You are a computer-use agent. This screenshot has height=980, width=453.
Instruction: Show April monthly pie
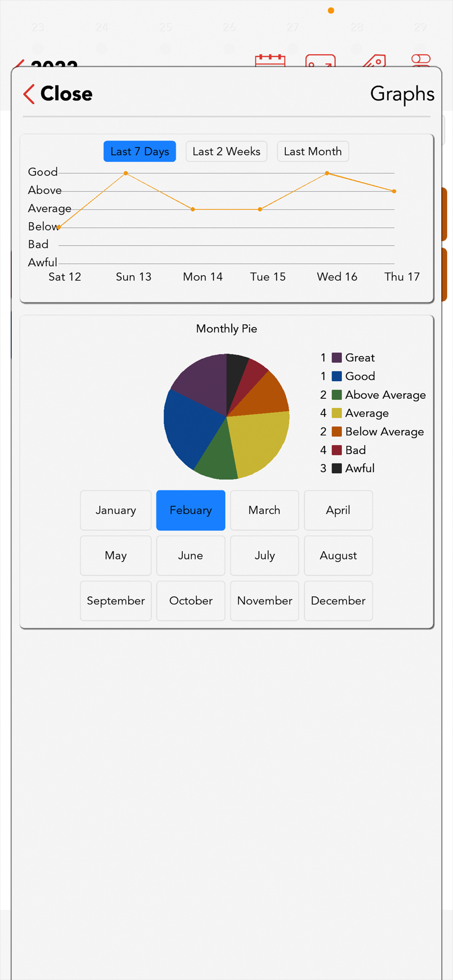point(338,510)
